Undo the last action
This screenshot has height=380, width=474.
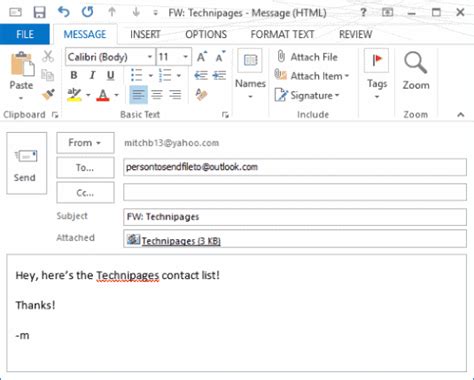click(63, 12)
